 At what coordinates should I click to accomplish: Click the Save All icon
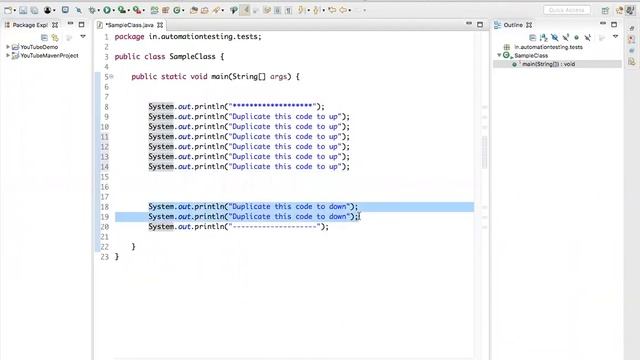pyautogui.click(x=34, y=10)
